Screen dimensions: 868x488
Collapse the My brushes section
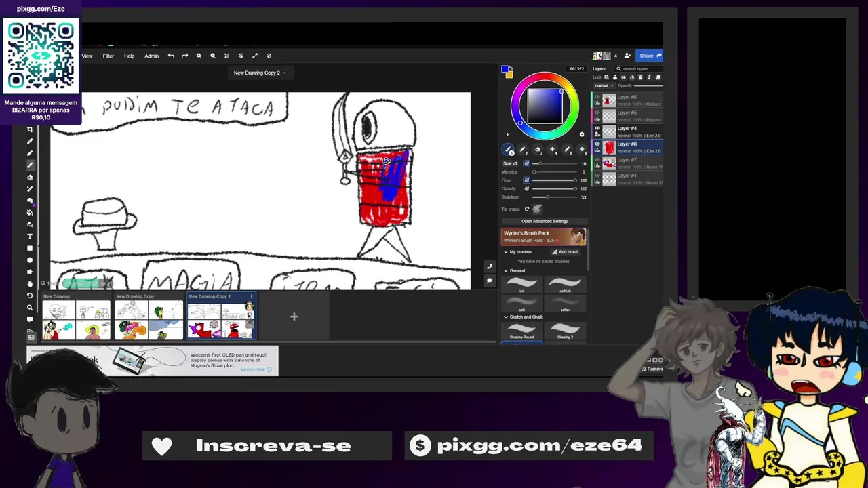[506, 251]
